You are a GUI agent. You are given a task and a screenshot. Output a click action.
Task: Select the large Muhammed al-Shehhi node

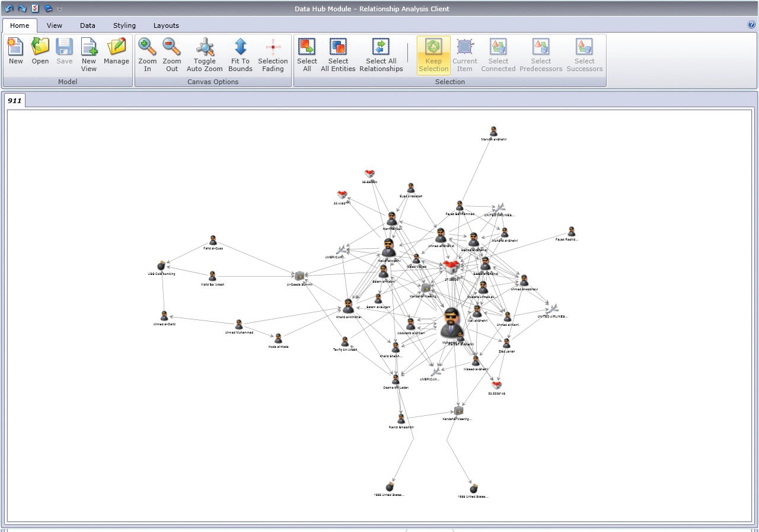(x=450, y=323)
